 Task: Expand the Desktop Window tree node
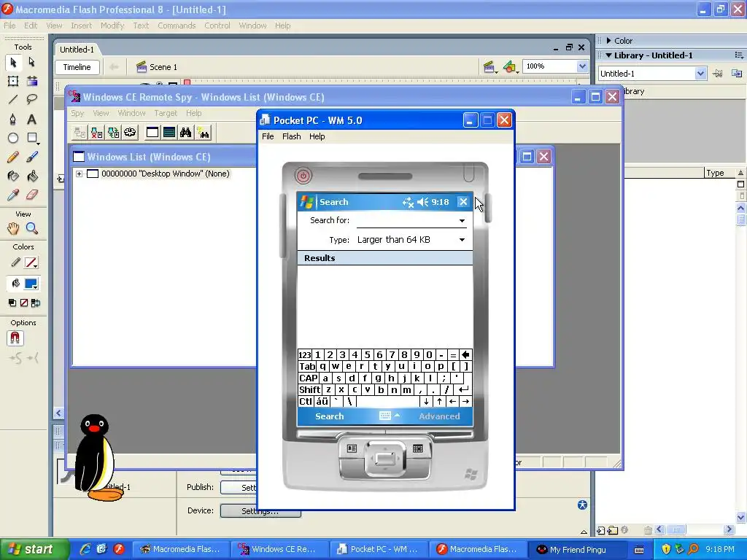click(x=79, y=174)
